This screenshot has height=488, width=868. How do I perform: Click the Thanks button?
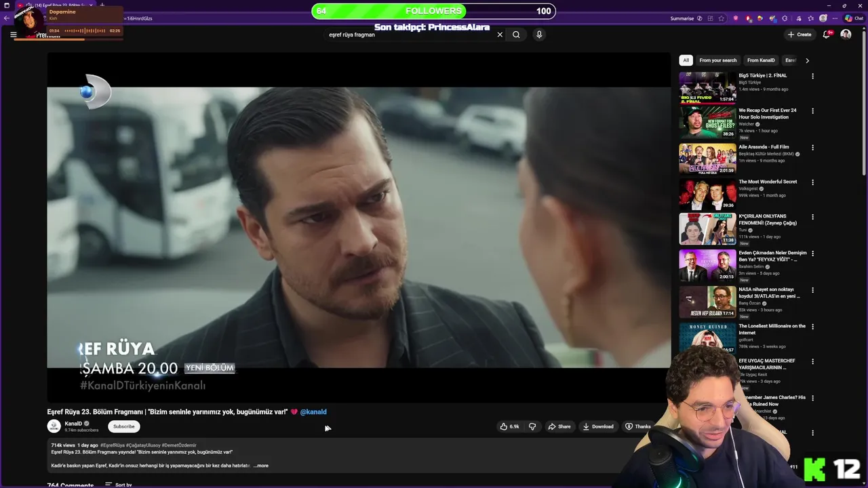tap(638, 426)
